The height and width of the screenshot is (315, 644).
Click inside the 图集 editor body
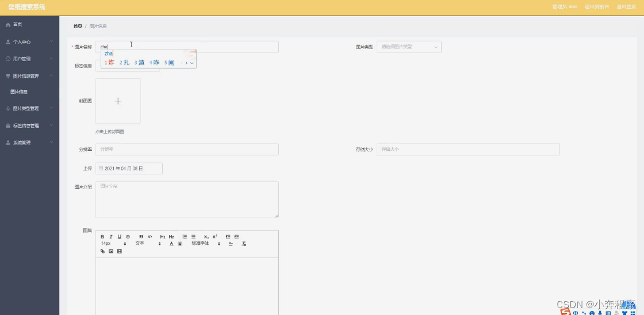pos(187,286)
